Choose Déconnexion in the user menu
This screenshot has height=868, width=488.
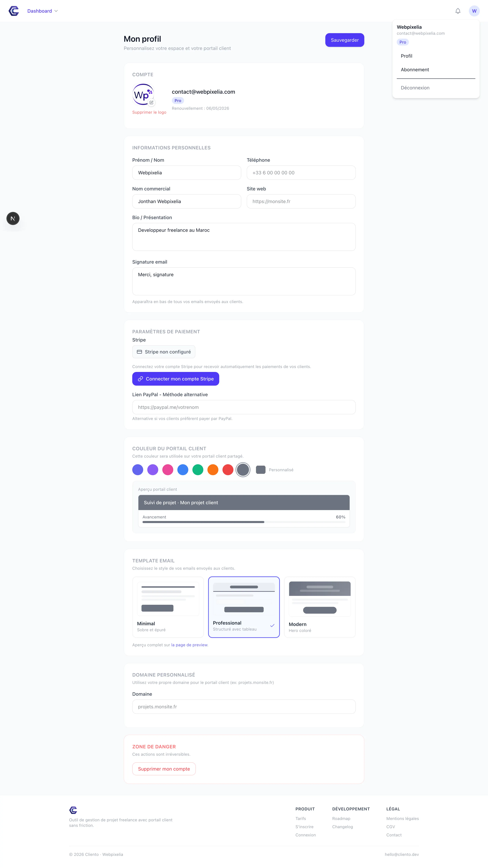(415, 88)
